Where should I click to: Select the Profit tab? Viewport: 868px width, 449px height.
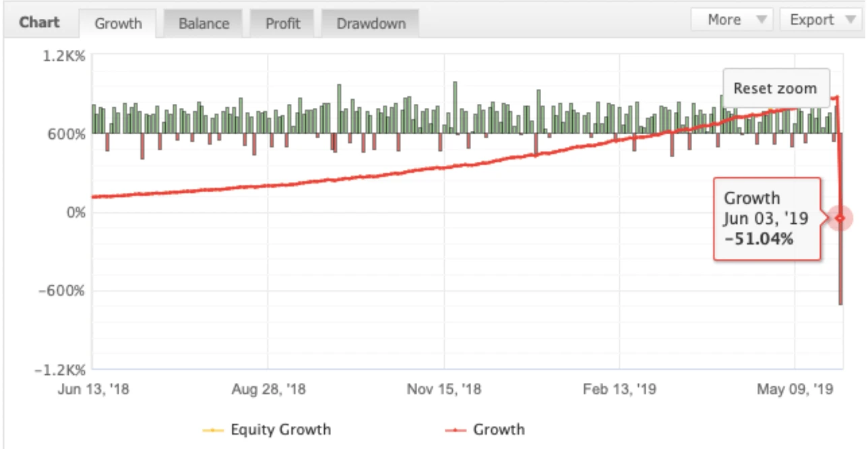[x=282, y=24]
